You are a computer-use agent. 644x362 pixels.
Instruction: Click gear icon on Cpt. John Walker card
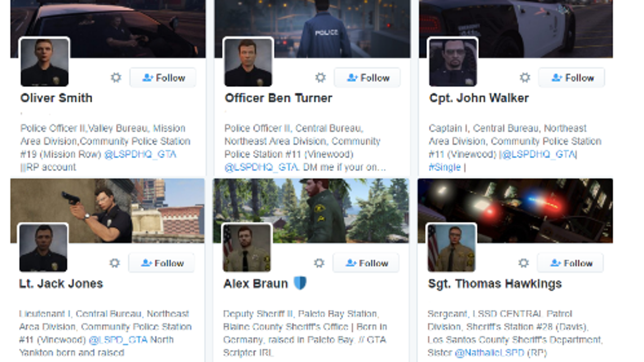(x=525, y=78)
